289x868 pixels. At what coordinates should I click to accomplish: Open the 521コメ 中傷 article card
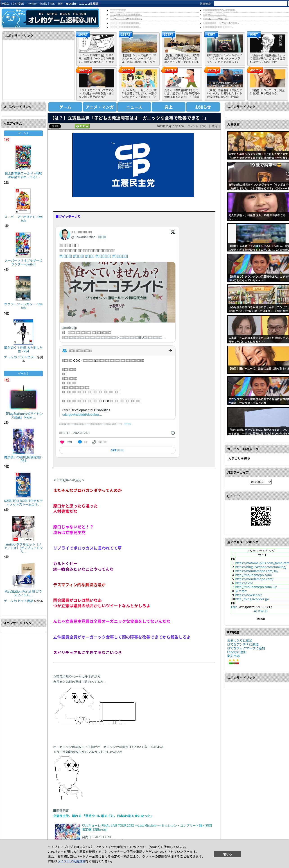pyautogui.click(x=225, y=84)
